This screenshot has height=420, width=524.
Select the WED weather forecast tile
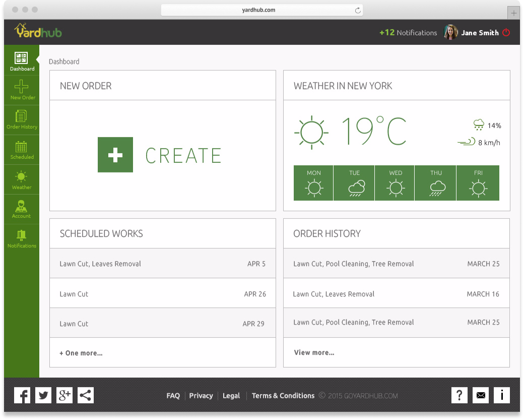(395, 183)
